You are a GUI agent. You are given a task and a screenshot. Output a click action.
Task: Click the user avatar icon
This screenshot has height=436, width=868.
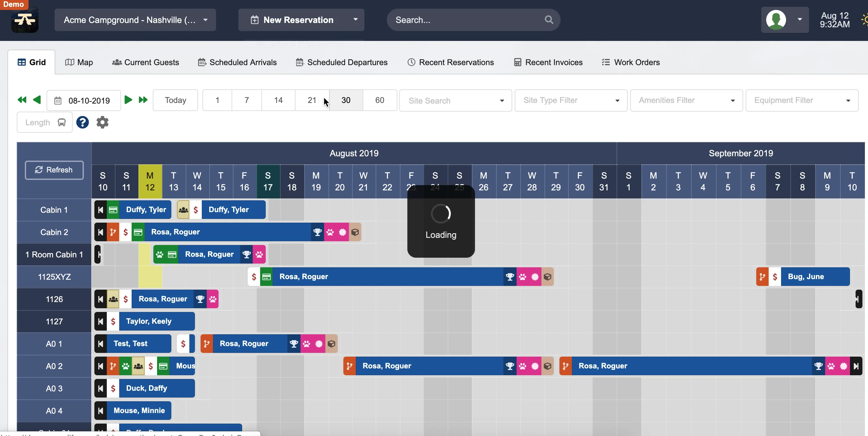click(776, 20)
